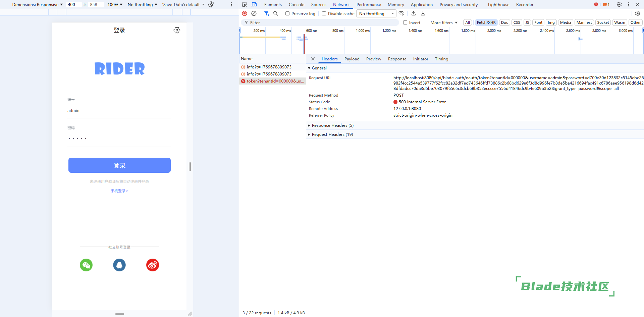Click the stop recording network log icon
This screenshot has height=317, width=644.
click(245, 13)
